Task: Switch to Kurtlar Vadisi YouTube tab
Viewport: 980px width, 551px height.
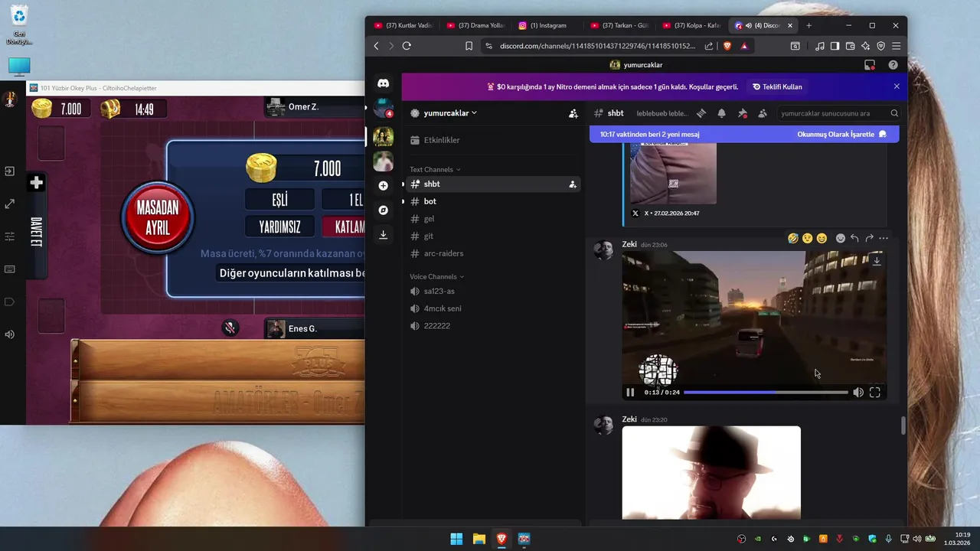Action: tap(403, 25)
